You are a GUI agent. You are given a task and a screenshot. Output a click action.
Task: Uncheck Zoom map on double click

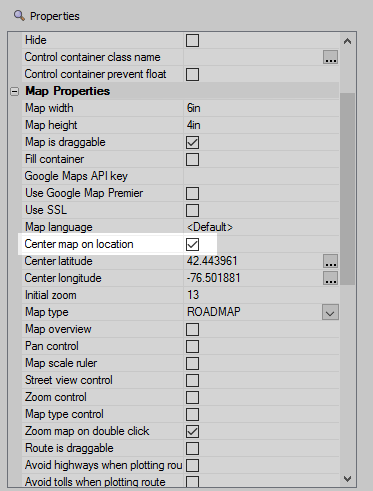point(192,431)
